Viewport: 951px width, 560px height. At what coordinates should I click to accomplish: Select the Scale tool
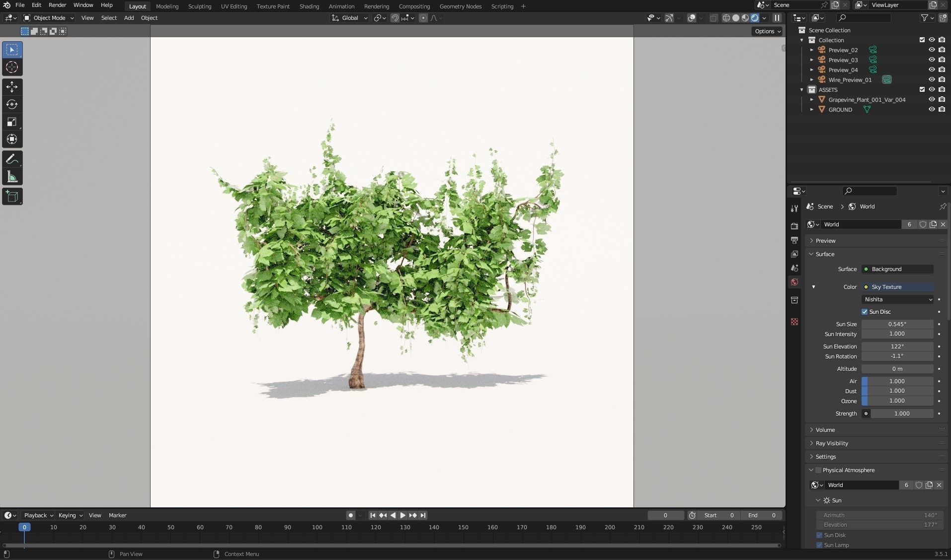click(11, 122)
